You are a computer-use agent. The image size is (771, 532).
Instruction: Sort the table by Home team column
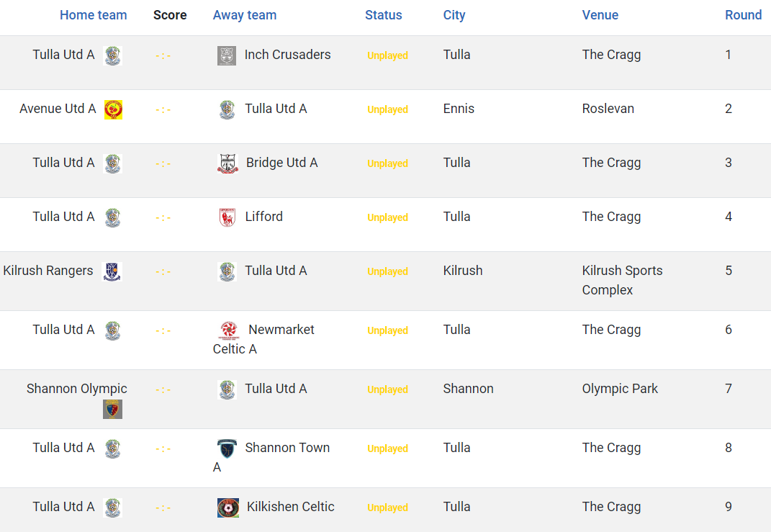(x=94, y=15)
